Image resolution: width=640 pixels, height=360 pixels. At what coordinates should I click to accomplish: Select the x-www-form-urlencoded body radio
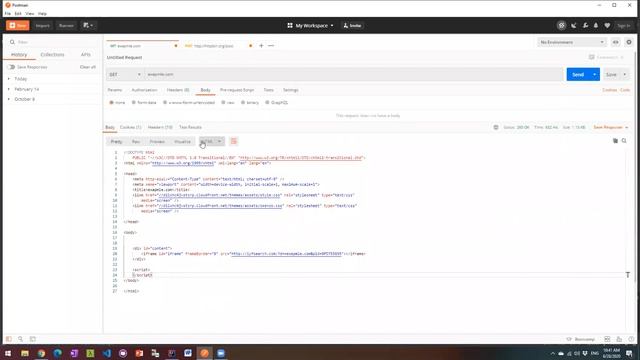pos(165,102)
